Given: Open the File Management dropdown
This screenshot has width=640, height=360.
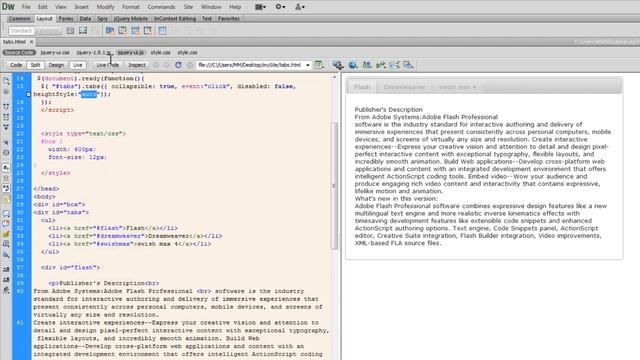Looking at the screenshot, I should (x=367, y=65).
